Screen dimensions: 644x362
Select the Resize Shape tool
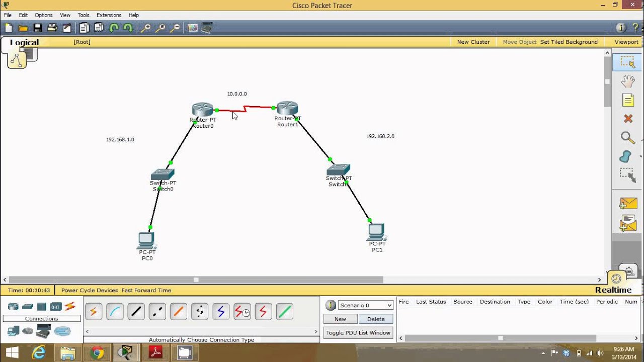(x=627, y=175)
